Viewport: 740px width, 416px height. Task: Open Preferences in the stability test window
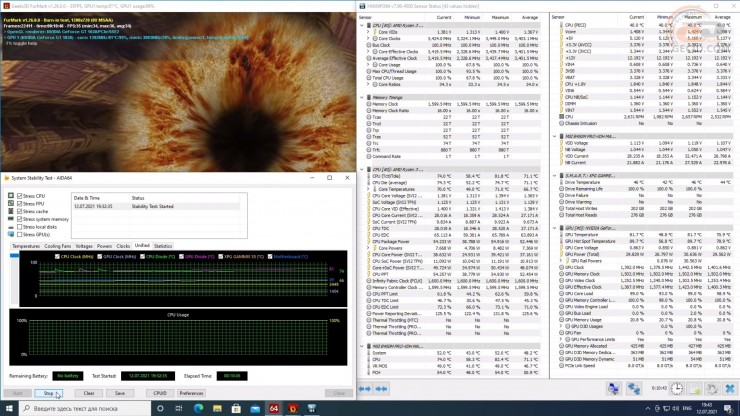click(191, 393)
